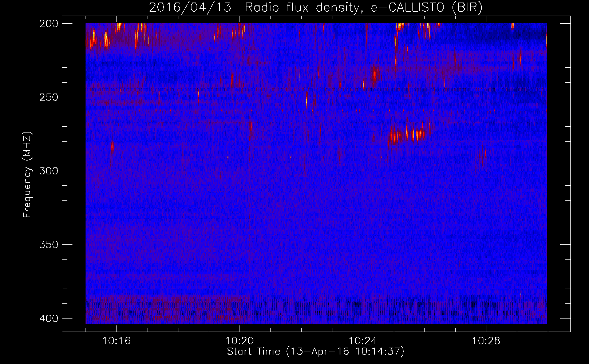Click the 10:20 time tick label
The height and width of the screenshot is (364, 589).
[x=240, y=341]
